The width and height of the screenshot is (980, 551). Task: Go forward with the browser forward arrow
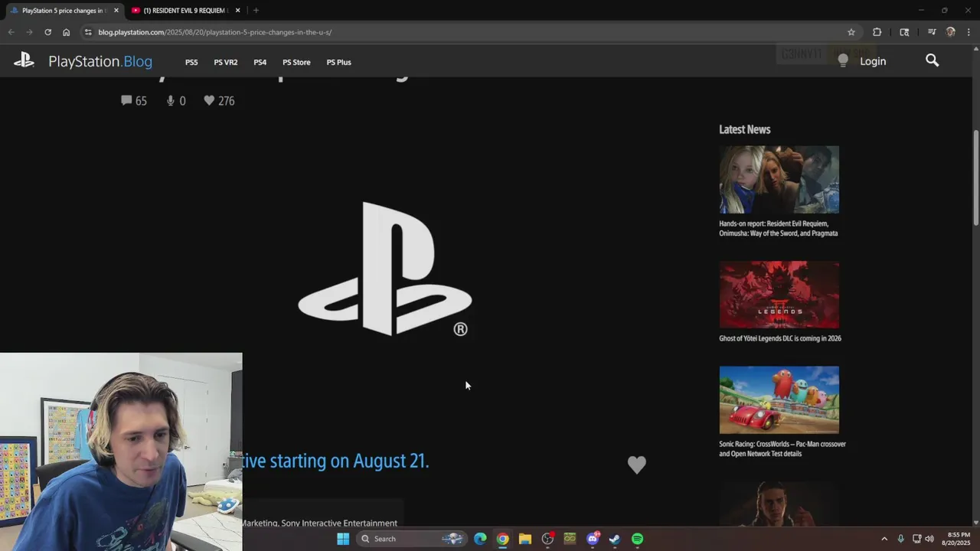29,32
